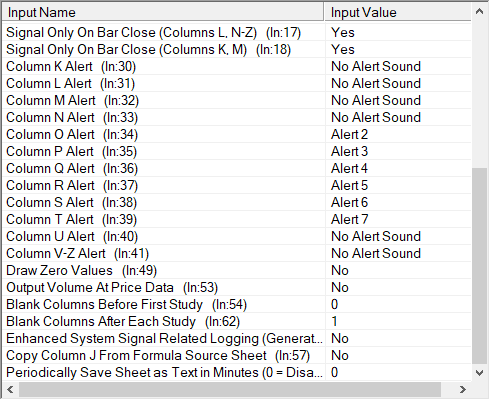
Task: Click the vertical scrollbar up arrow
Action: [479, 12]
